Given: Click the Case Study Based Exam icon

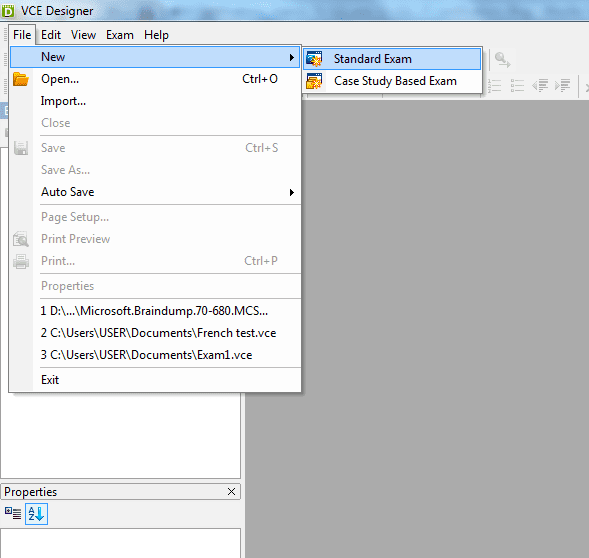Looking at the screenshot, I should pyautogui.click(x=314, y=81).
